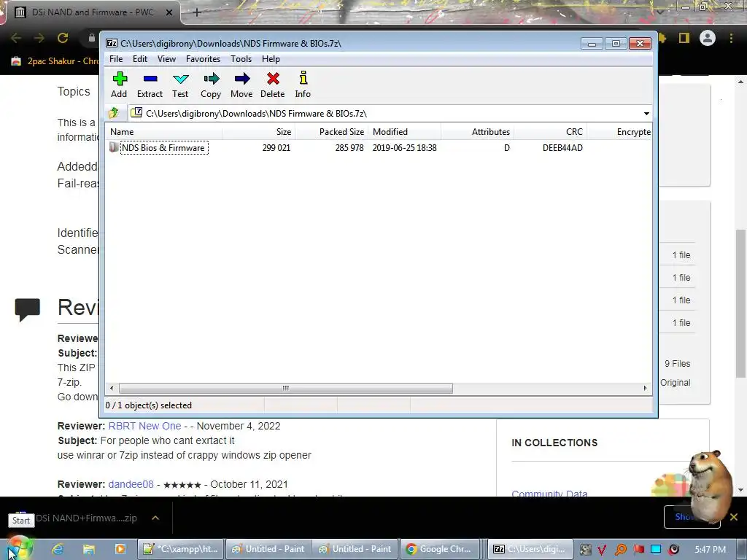747x560 pixels.
Task: Click the Chrome page vertical scrollbar thumb
Action: click(740, 304)
